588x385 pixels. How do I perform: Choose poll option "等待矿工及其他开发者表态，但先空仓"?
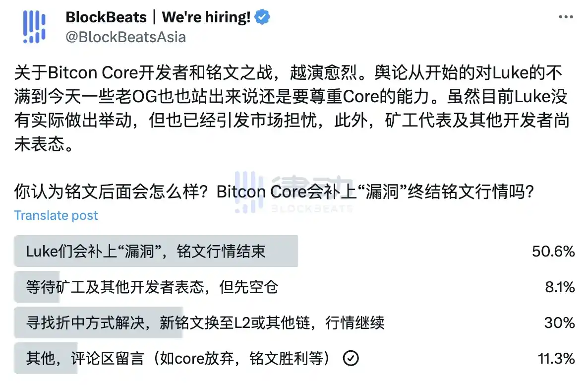tap(152, 287)
